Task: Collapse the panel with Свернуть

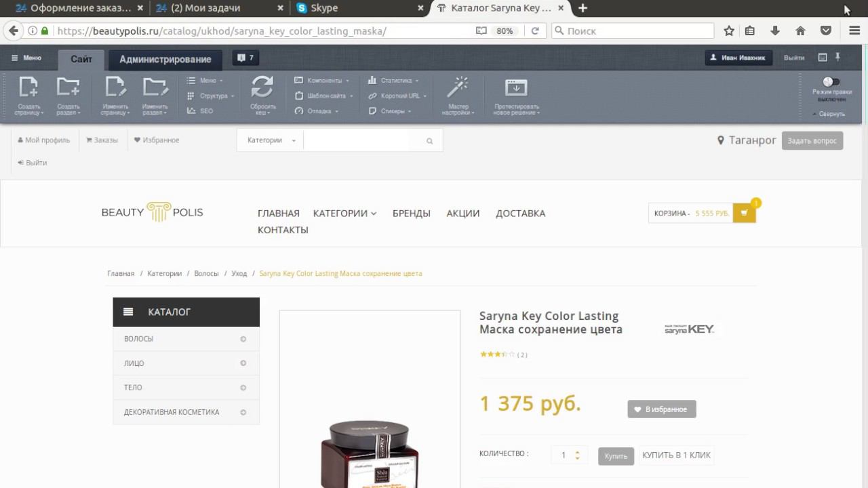Action: pyautogui.click(x=828, y=114)
